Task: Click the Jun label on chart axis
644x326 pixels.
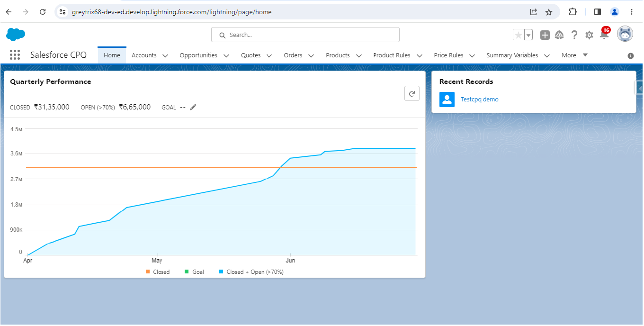Action: 290,261
